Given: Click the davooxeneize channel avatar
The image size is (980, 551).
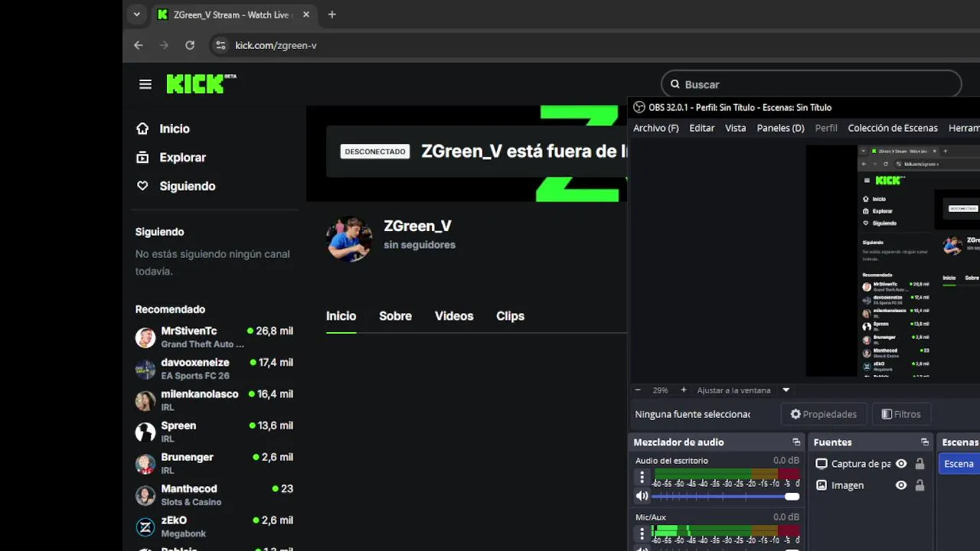Looking at the screenshot, I should pyautogui.click(x=145, y=369).
